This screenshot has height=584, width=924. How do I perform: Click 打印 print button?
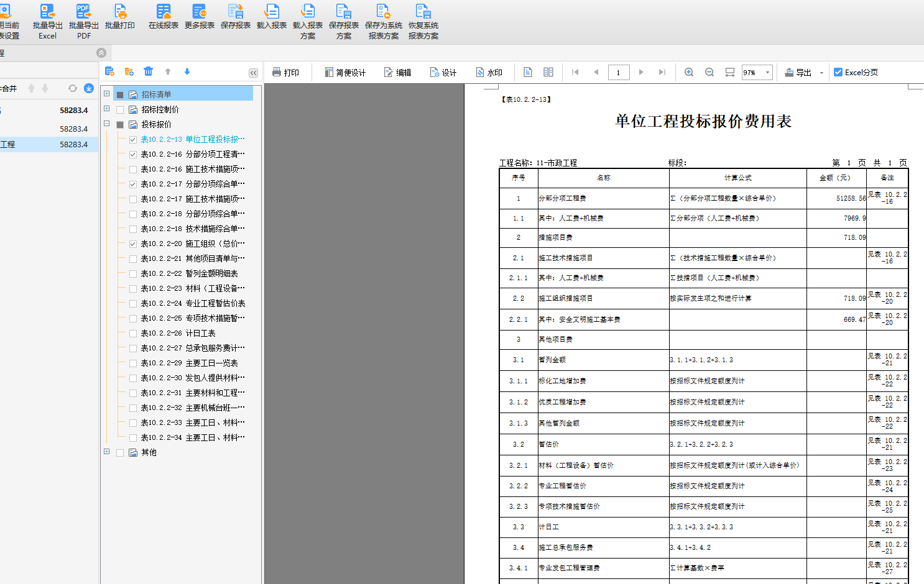click(x=285, y=73)
